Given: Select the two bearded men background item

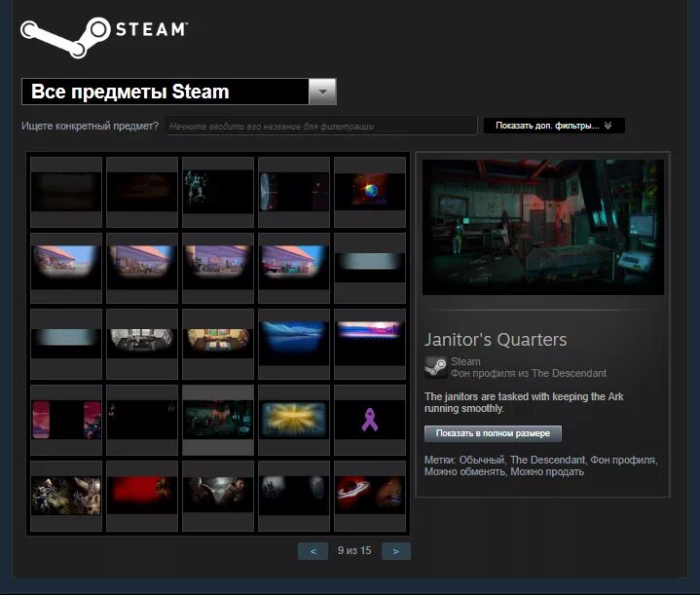Looking at the screenshot, I should click(x=218, y=496).
